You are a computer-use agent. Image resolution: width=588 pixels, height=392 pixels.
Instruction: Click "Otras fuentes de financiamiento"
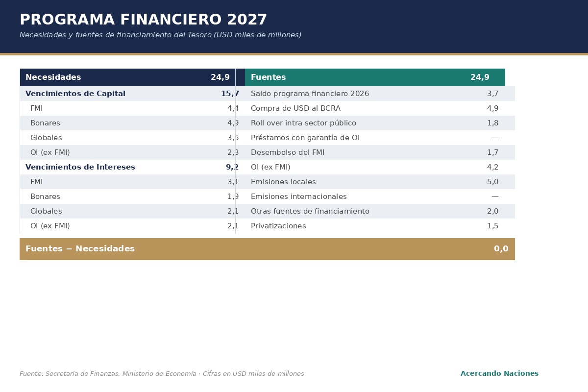(310, 211)
